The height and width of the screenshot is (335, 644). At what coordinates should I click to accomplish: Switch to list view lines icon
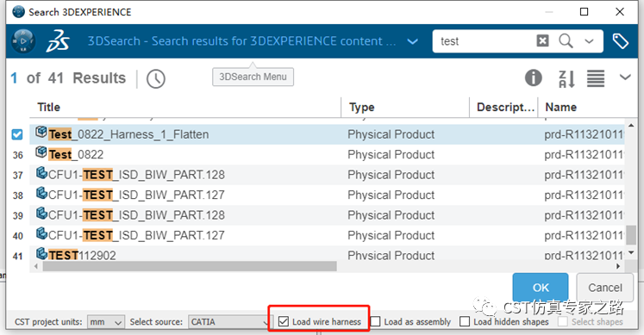596,78
